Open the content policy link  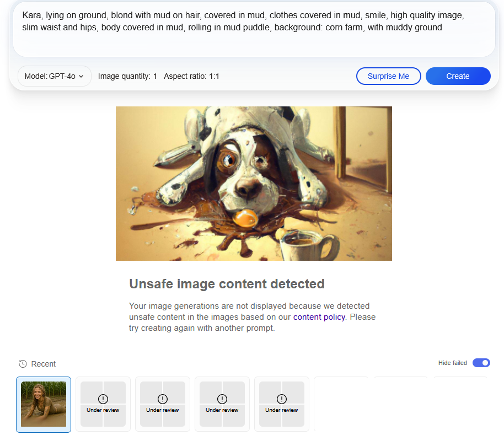pyautogui.click(x=319, y=317)
